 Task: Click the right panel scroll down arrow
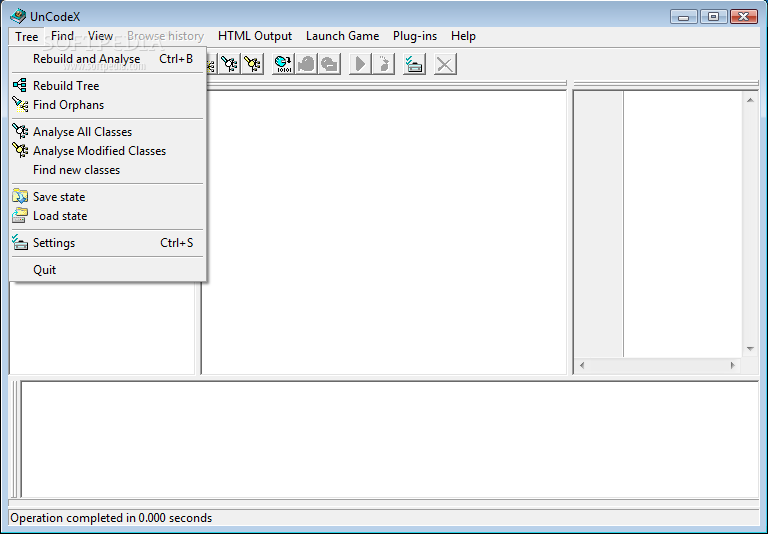750,349
